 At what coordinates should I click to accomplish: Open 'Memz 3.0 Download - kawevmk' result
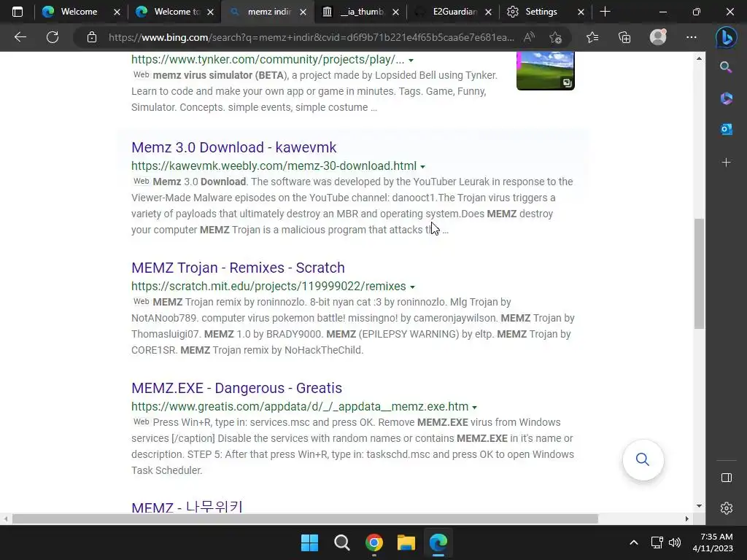click(x=234, y=147)
